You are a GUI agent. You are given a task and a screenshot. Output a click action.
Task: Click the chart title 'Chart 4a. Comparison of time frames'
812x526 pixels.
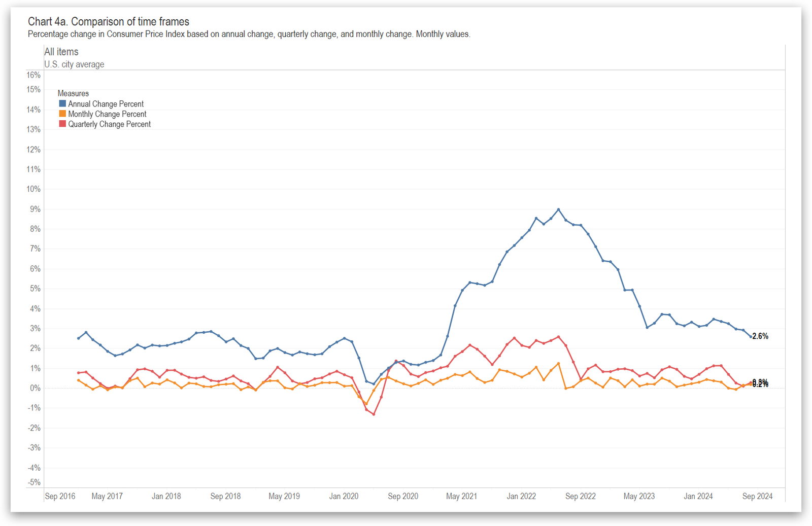click(109, 21)
